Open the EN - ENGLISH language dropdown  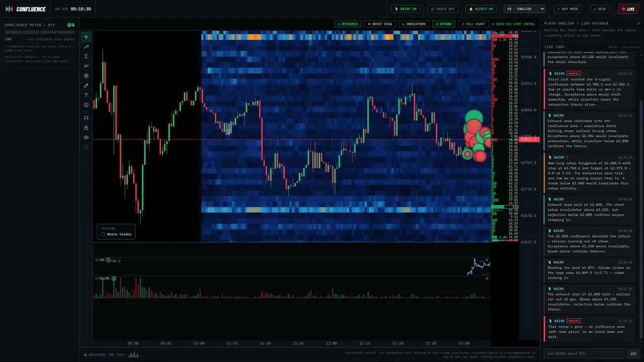pyautogui.click(x=525, y=9)
